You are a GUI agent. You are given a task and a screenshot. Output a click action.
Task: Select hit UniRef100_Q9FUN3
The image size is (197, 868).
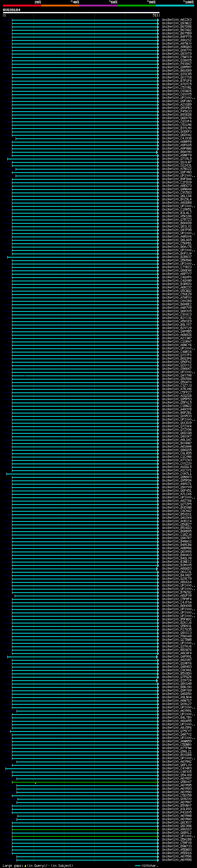pyautogui.click(x=177, y=101)
